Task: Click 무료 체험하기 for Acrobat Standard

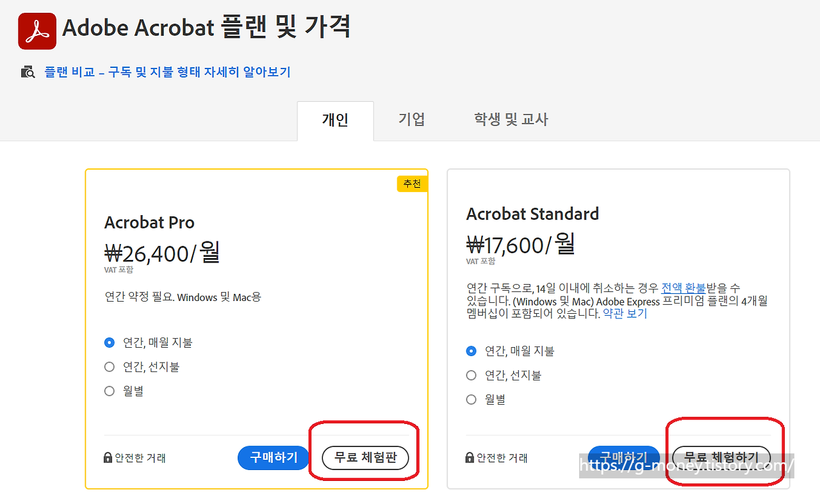Action: (721, 457)
